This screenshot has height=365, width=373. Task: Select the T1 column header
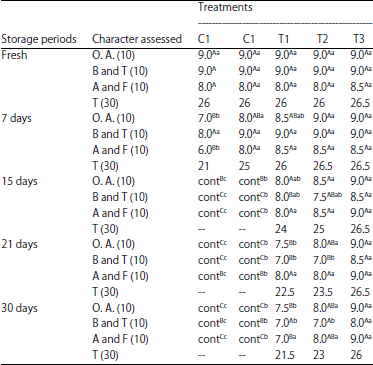(283, 39)
